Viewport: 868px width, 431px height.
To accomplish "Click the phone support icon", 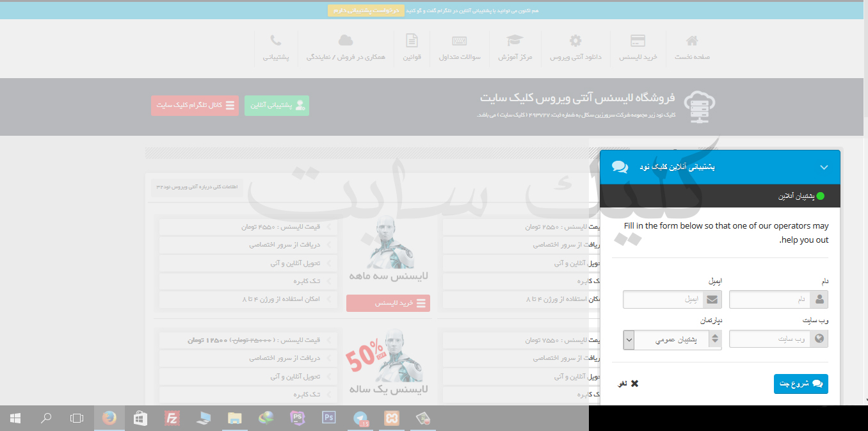I will tap(275, 41).
